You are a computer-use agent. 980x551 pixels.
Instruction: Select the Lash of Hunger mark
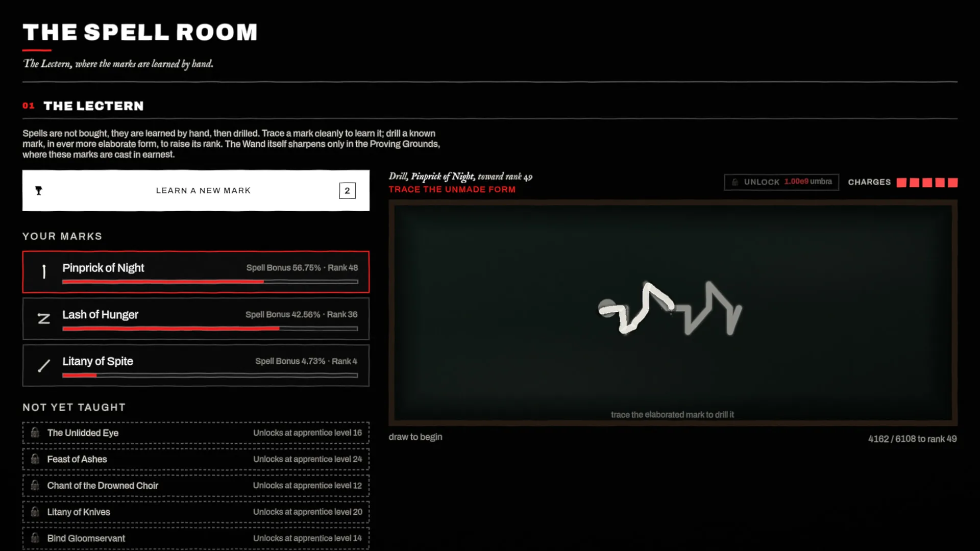(x=196, y=319)
